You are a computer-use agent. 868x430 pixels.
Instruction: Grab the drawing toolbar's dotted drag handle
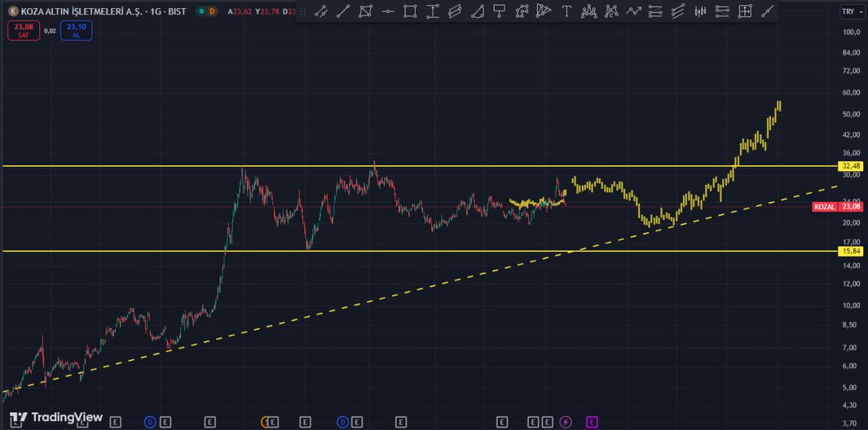point(303,11)
